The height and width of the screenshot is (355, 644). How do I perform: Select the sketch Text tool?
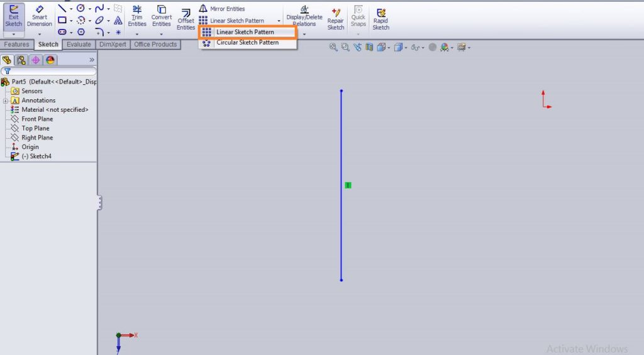118,20
